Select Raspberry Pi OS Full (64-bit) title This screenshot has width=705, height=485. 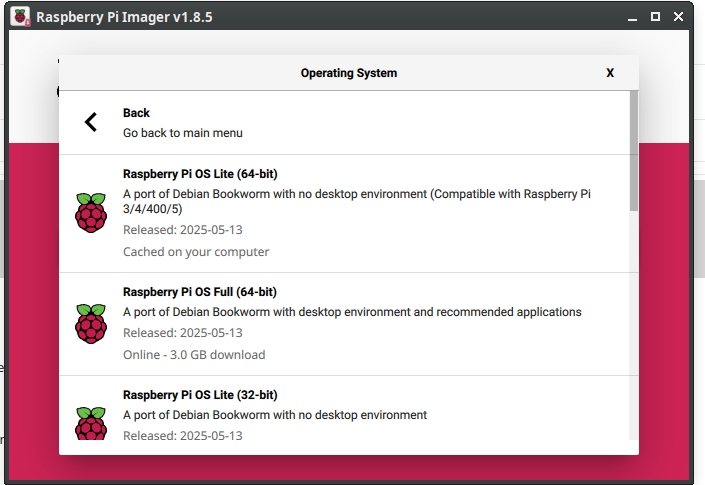[200, 292]
